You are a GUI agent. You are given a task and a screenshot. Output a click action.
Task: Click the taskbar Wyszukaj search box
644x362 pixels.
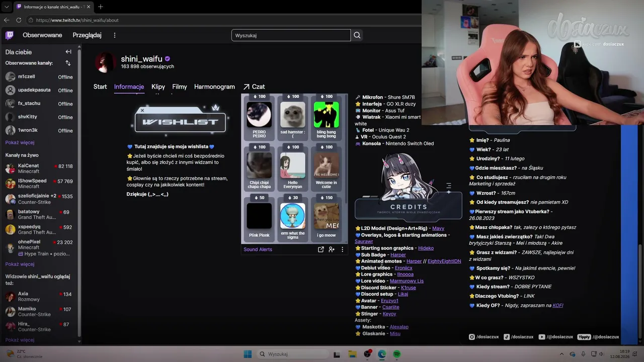coord(292,354)
